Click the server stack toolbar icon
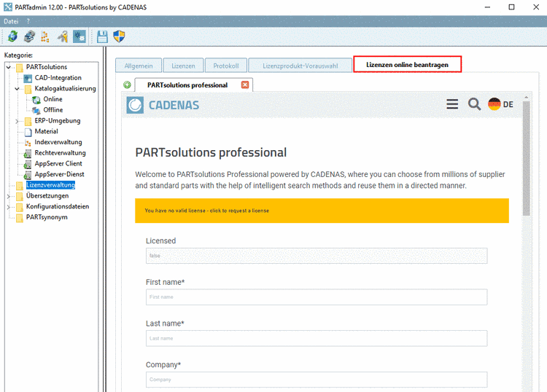547x392 pixels. (29, 36)
